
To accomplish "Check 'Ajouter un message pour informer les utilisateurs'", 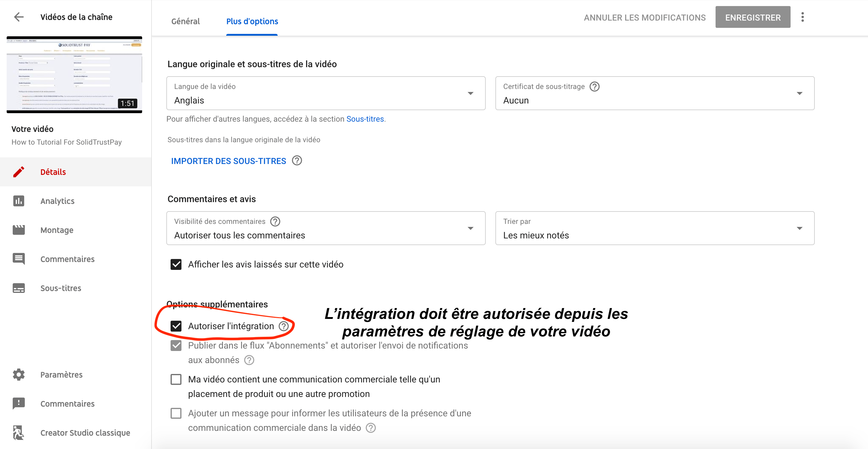I will 176,413.
